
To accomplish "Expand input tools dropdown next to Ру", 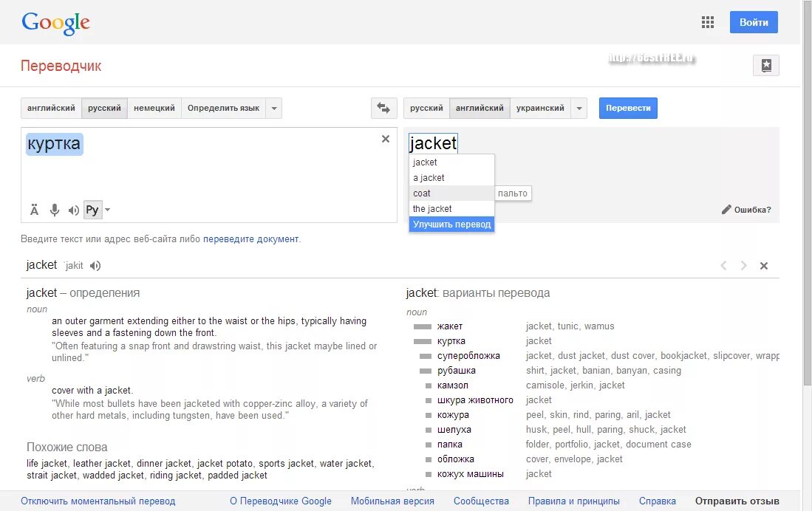I will [108, 210].
